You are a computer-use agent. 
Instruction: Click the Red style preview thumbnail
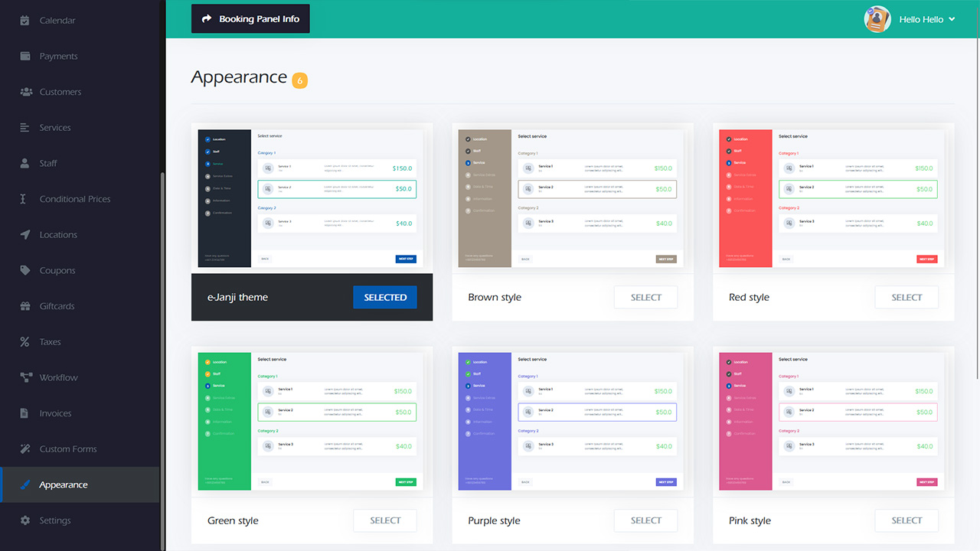point(833,198)
